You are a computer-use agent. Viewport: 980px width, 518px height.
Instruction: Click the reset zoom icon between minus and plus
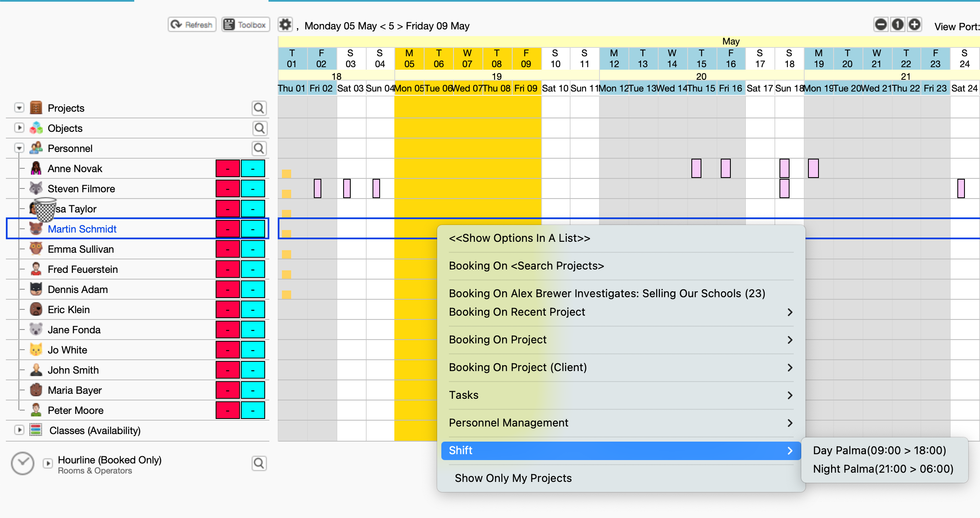[x=898, y=25]
